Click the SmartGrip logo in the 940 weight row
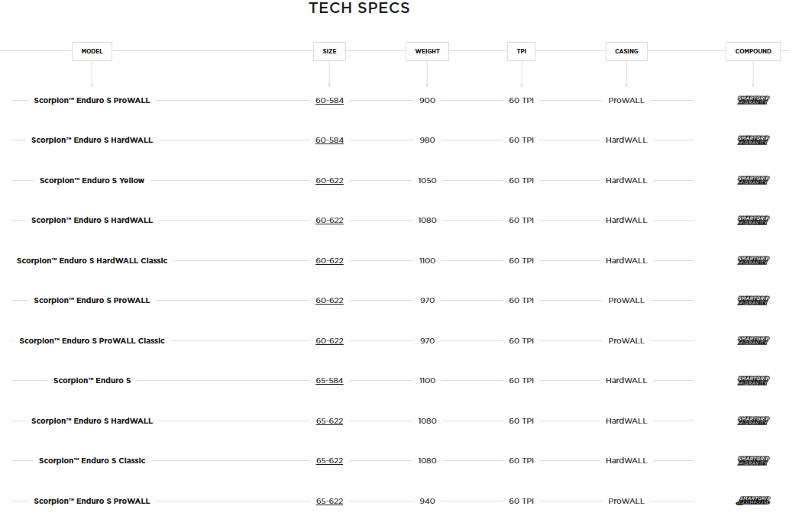Screen dimensions: 789x532 pyautogui.click(x=753, y=501)
